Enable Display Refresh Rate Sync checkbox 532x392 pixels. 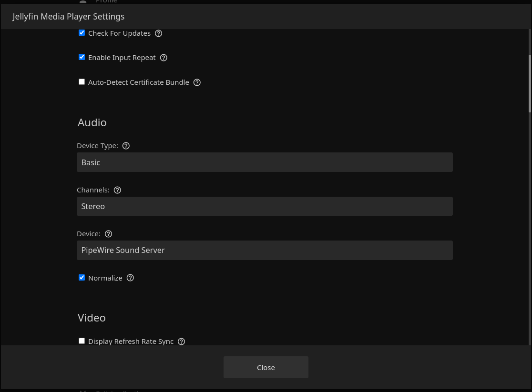pos(82,341)
